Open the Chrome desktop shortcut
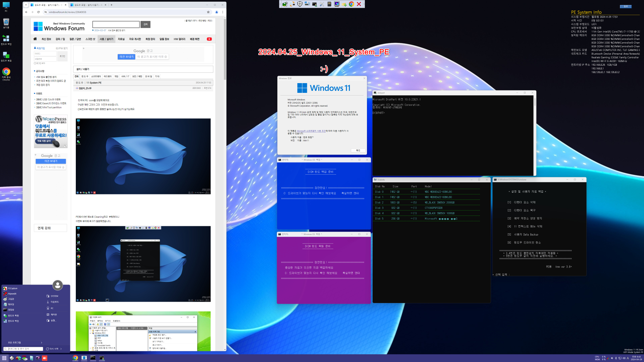 point(6,74)
